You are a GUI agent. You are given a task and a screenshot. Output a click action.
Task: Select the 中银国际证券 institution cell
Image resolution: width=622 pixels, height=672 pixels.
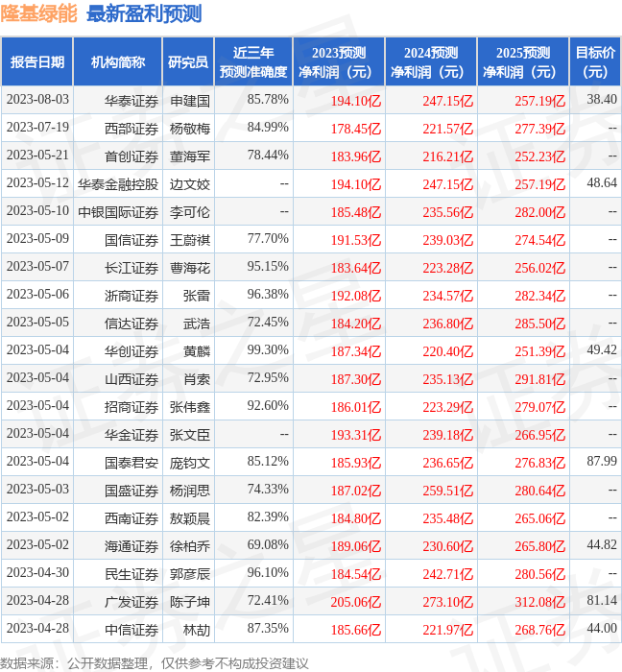(118, 212)
